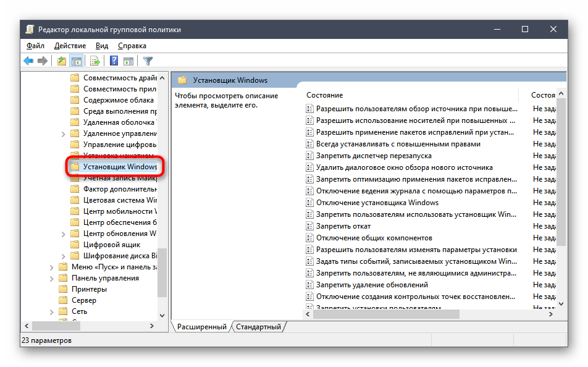
Task: Click the Filter funnel toolbar icon
Action: click(148, 61)
